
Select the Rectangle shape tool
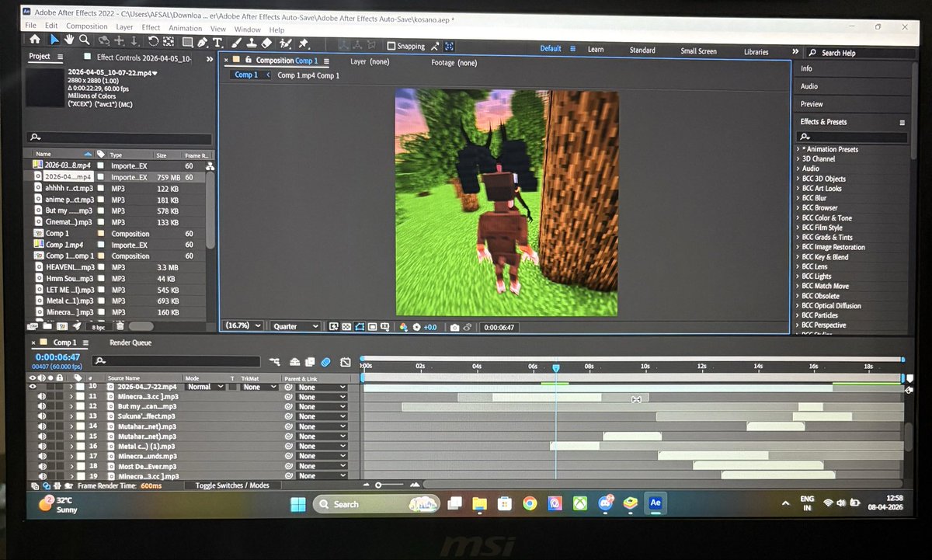[186, 42]
